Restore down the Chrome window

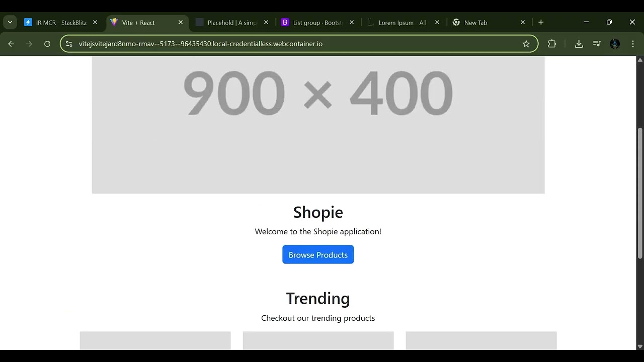(609, 22)
